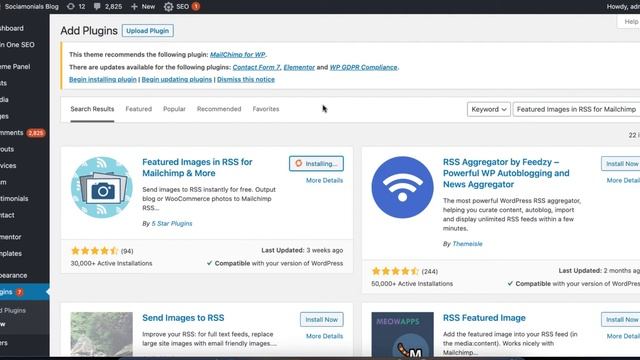Install the Send Images to RSS plugin
Viewport: 640px width, 360px height.
pyautogui.click(x=322, y=320)
